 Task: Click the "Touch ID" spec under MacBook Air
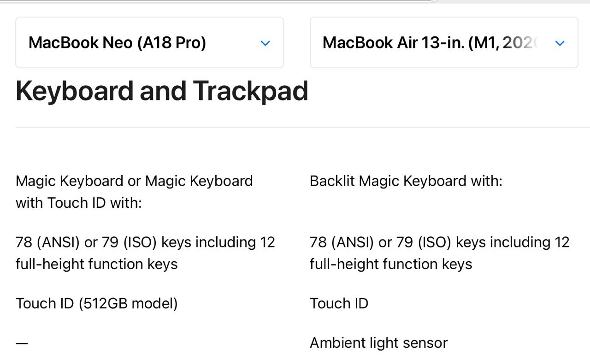pyautogui.click(x=339, y=304)
